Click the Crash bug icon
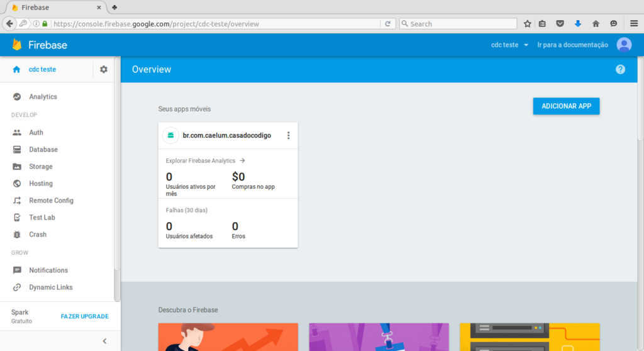This screenshot has height=351, width=644. [x=17, y=234]
